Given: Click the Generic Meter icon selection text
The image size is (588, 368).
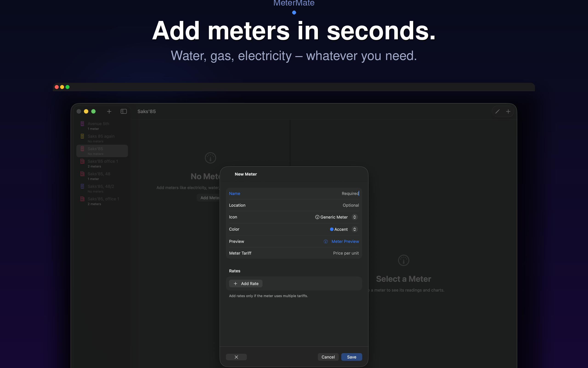Looking at the screenshot, I should click(334, 217).
